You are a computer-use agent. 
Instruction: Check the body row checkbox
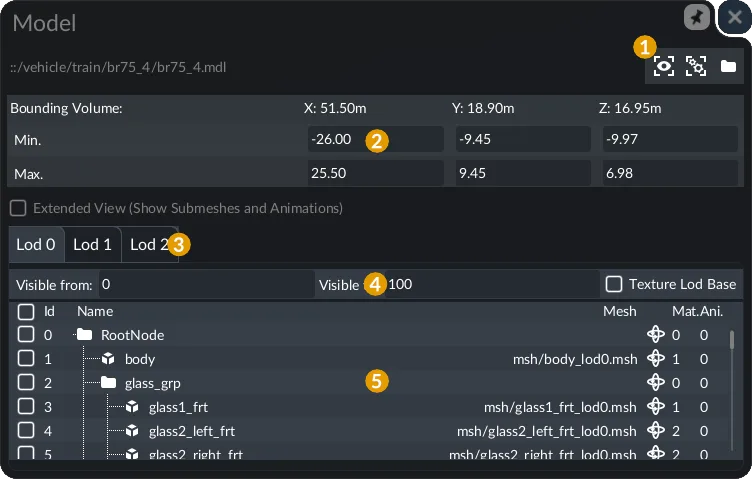tap(26, 358)
